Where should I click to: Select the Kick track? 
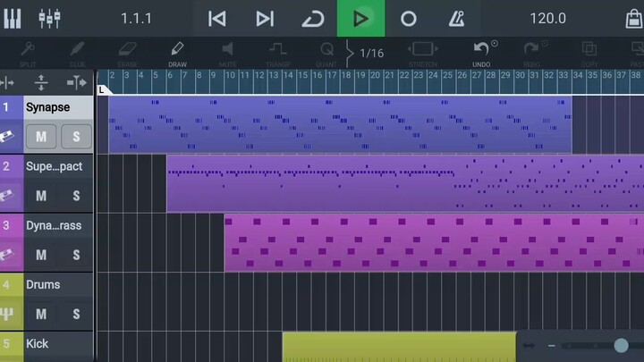(x=54, y=343)
